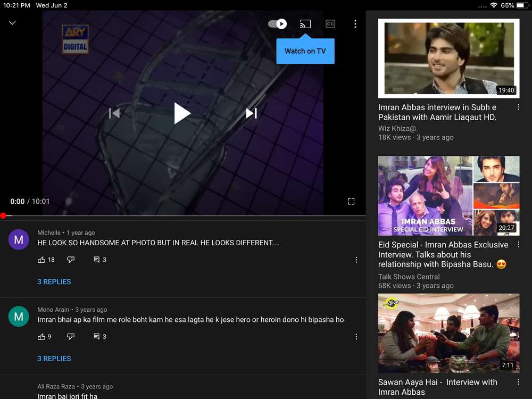This screenshot has width=532, height=399.
Task: Open Eid Special Imran Abbas interview title
Action: (443, 254)
